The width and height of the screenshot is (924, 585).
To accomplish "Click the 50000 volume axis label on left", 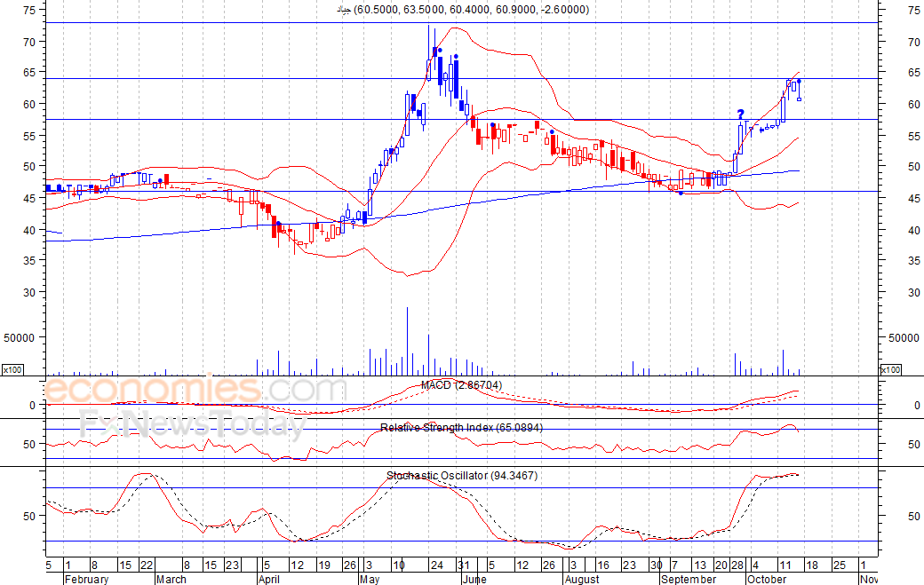I will (x=20, y=338).
